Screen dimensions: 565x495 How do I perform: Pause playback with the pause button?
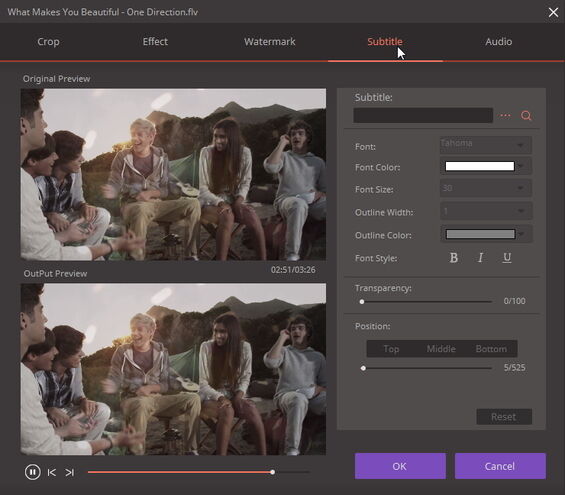pyautogui.click(x=32, y=472)
